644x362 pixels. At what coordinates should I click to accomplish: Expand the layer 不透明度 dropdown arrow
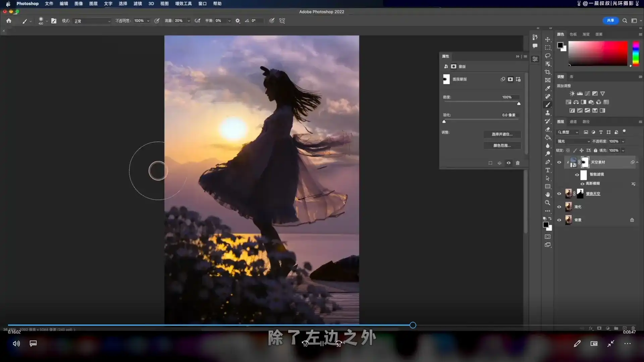[623, 141]
